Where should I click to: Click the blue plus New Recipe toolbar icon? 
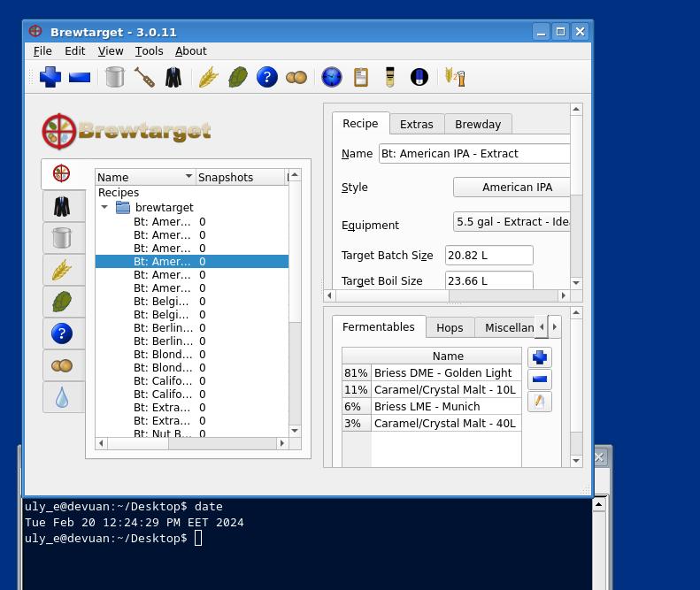50,77
